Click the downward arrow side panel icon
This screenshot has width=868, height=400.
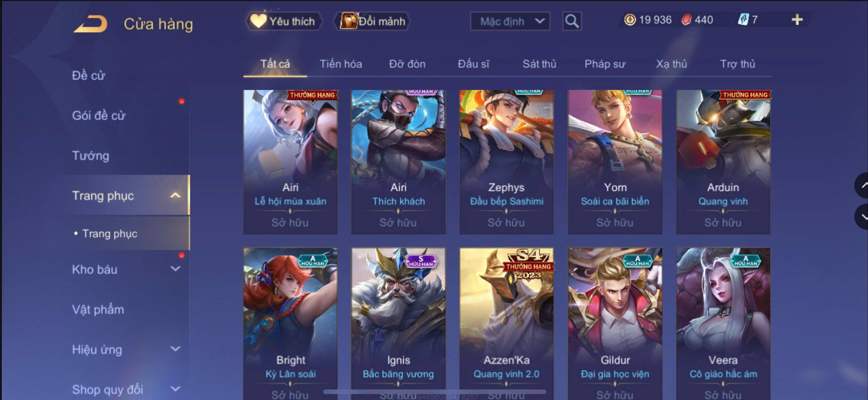click(x=862, y=217)
